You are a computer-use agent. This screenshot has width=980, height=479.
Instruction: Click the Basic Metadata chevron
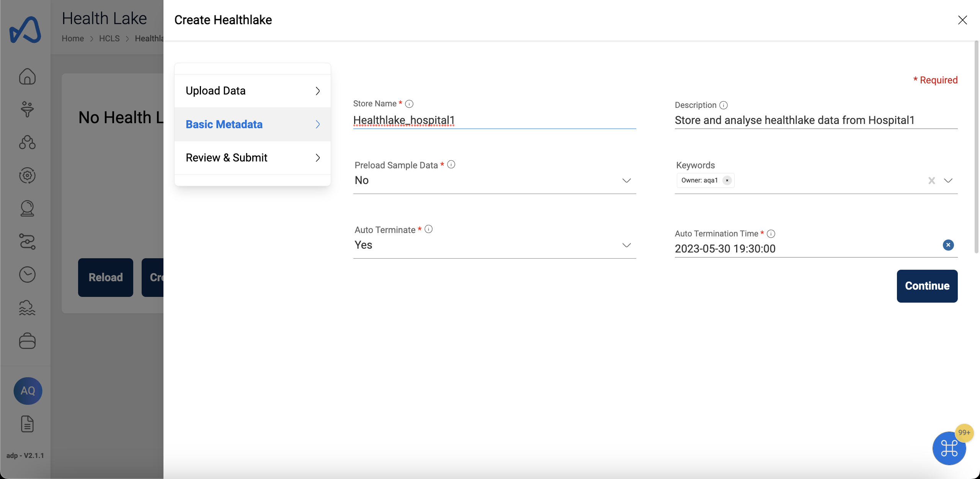[x=318, y=124]
